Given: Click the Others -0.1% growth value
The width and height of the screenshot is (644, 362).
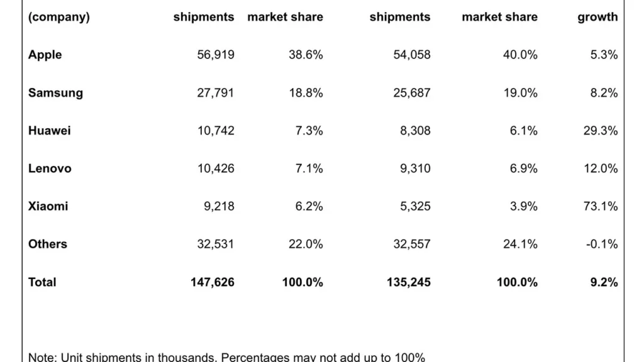Looking at the screenshot, I should click(602, 244).
